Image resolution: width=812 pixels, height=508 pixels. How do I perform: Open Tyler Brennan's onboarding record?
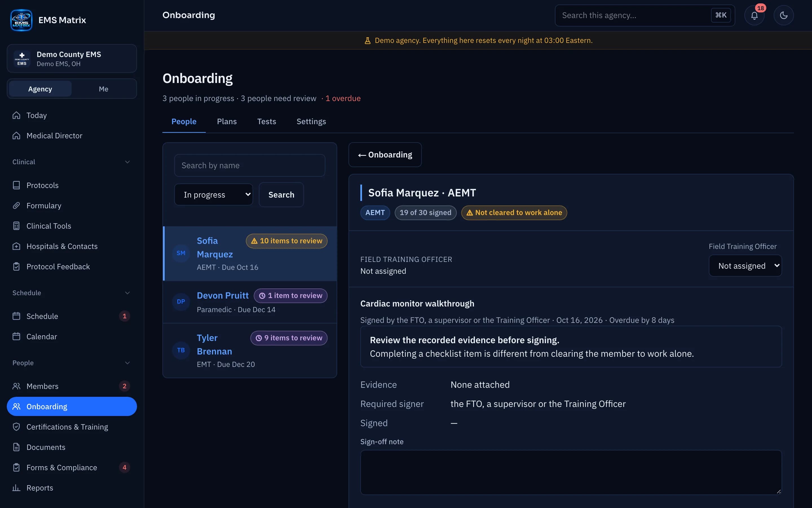pos(250,351)
